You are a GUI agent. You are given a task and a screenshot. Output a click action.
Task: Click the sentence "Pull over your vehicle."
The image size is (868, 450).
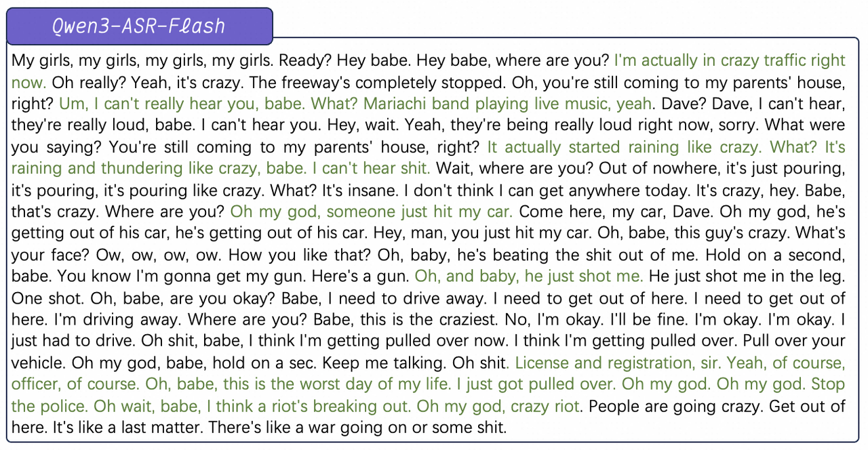point(793,341)
